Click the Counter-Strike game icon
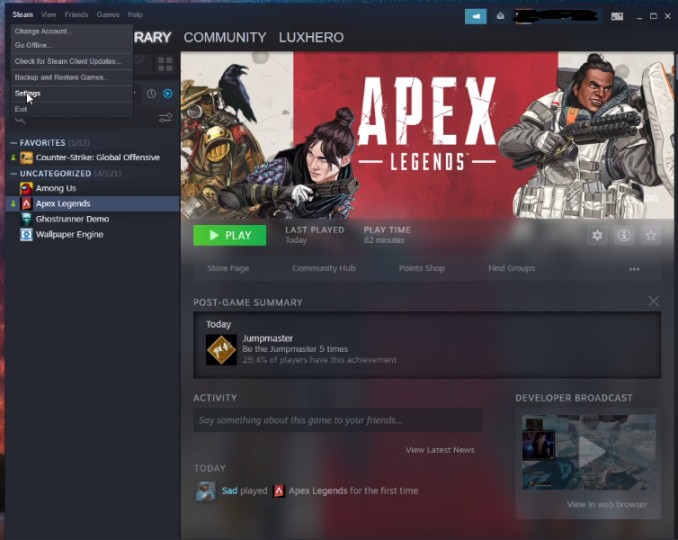 (x=26, y=158)
